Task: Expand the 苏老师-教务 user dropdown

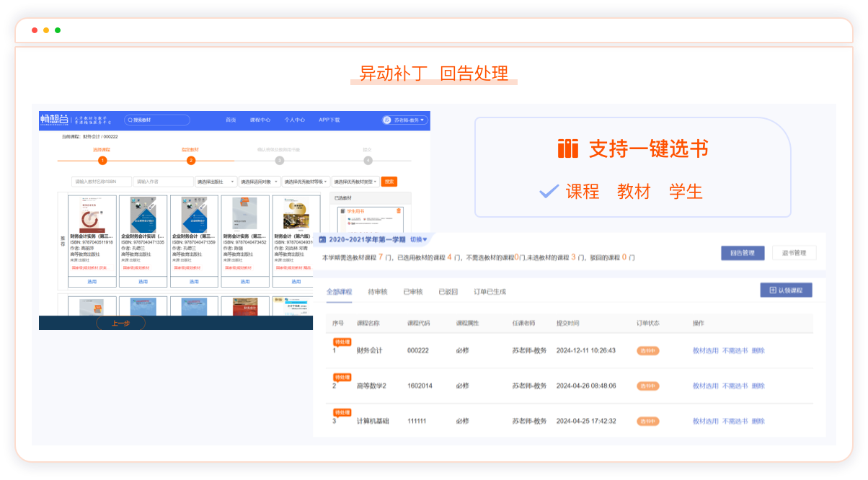Action: pyautogui.click(x=405, y=120)
